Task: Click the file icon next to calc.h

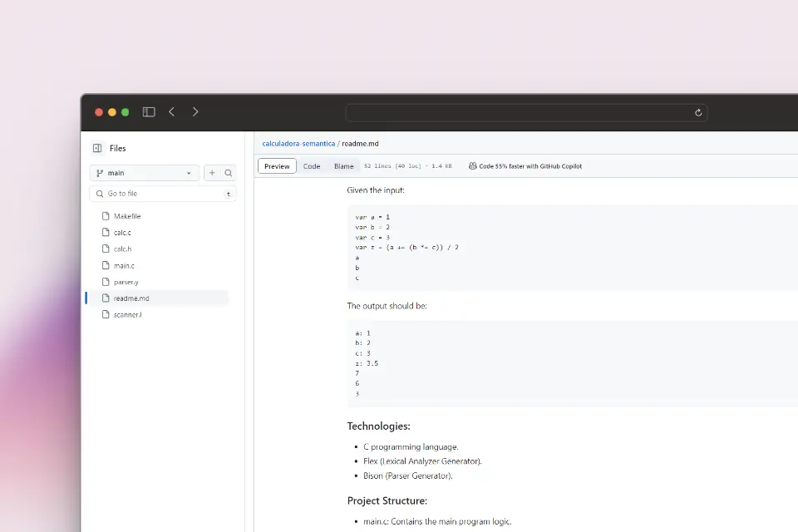Action: click(104, 249)
